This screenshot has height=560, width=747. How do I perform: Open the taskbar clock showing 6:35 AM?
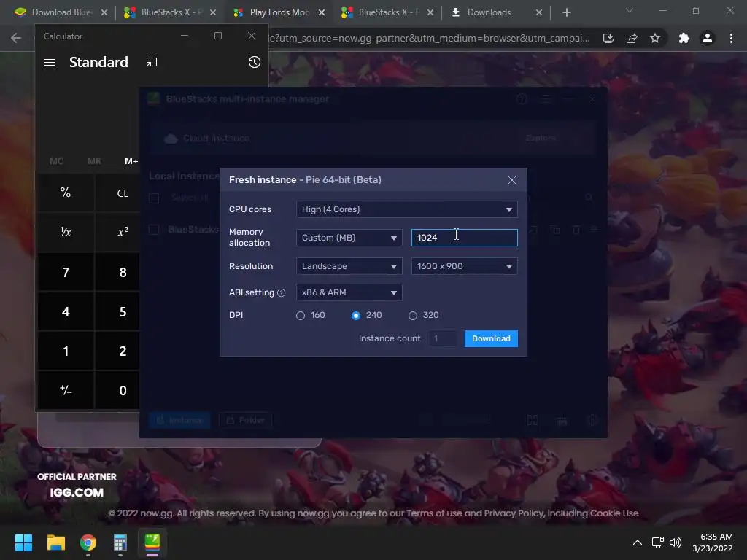coord(713,542)
